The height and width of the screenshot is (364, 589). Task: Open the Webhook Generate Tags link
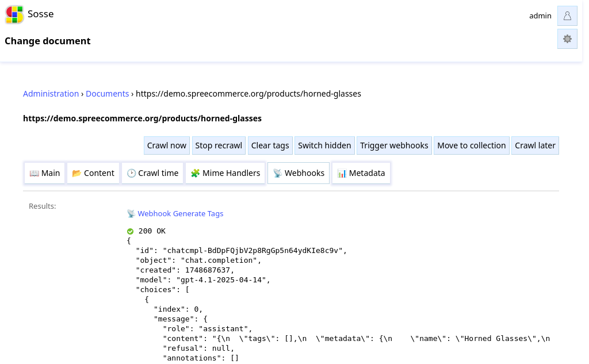180,214
